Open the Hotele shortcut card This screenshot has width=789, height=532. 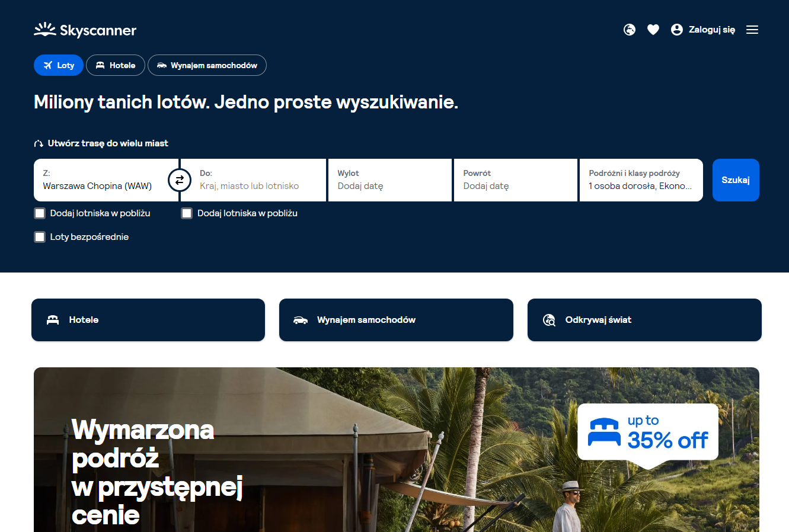pos(148,320)
